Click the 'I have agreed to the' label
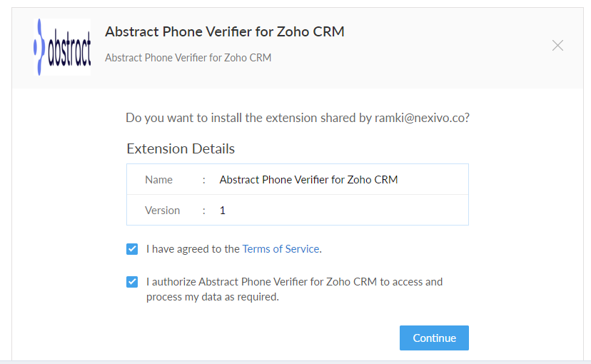Image resolution: width=591 pixels, height=364 pixels. click(193, 249)
